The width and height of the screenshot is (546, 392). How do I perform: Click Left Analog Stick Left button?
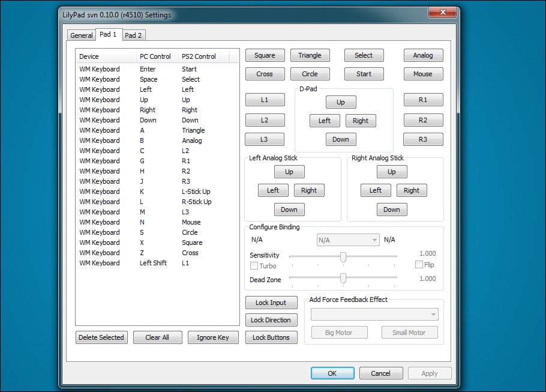(x=273, y=190)
